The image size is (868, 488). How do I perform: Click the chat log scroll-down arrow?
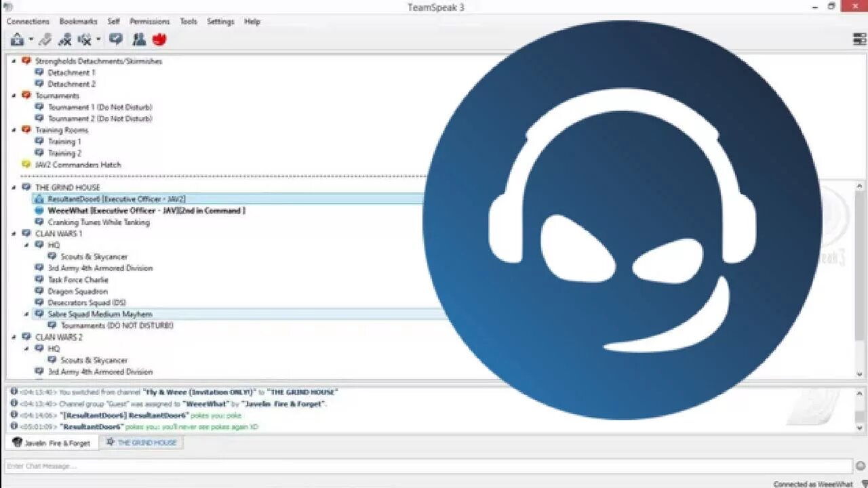860,427
